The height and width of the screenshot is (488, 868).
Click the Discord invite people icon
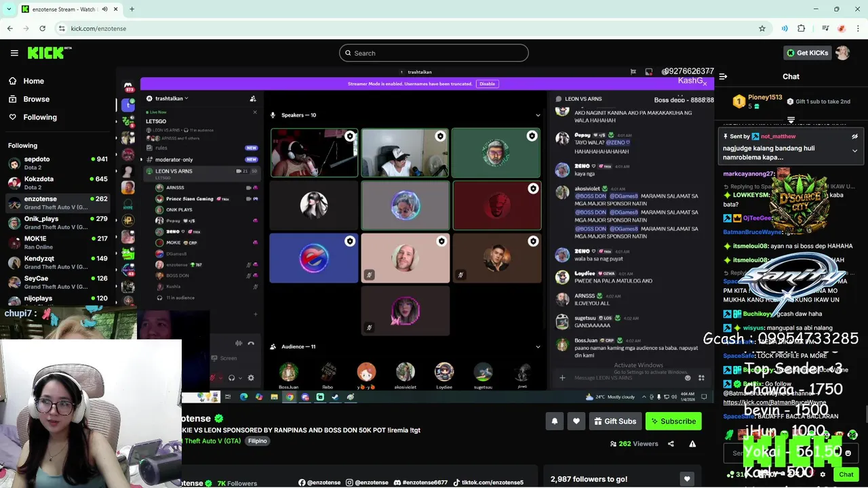click(252, 99)
